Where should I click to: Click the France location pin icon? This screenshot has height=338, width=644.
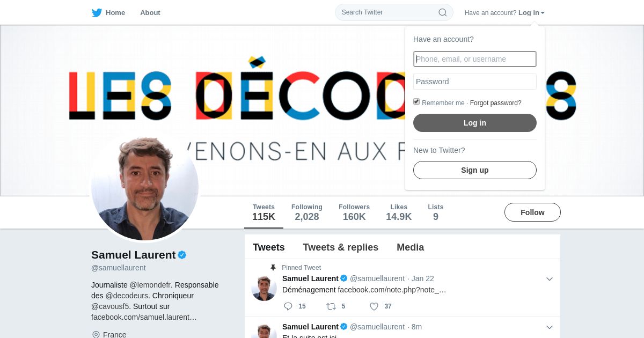click(x=96, y=335)
